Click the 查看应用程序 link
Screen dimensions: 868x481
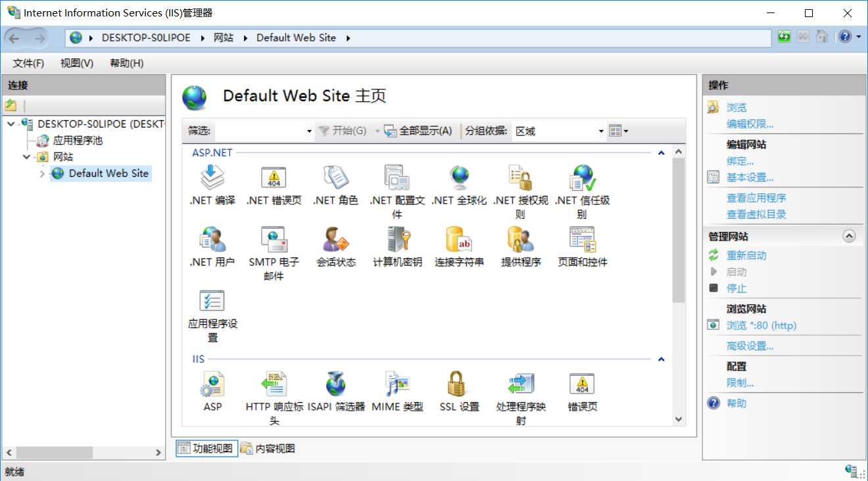[756, 198]
